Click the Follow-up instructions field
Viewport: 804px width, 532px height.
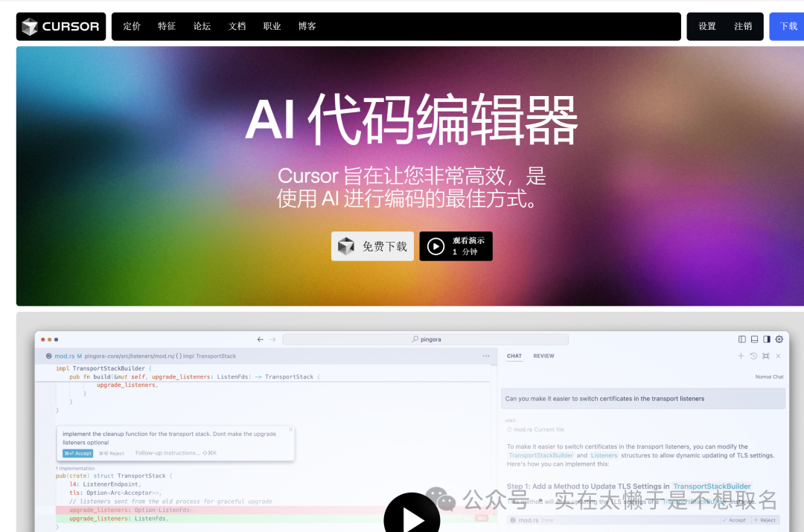click(x=176, y=453)
